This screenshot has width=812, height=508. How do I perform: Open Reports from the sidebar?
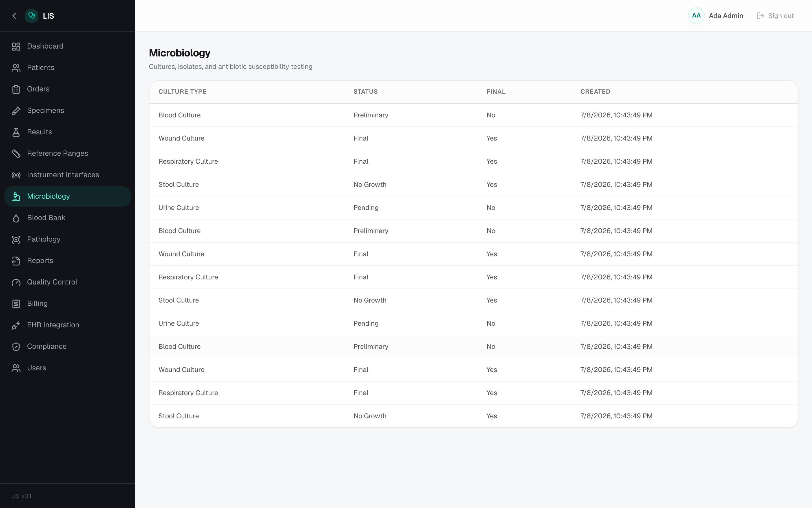click(67, 261)
